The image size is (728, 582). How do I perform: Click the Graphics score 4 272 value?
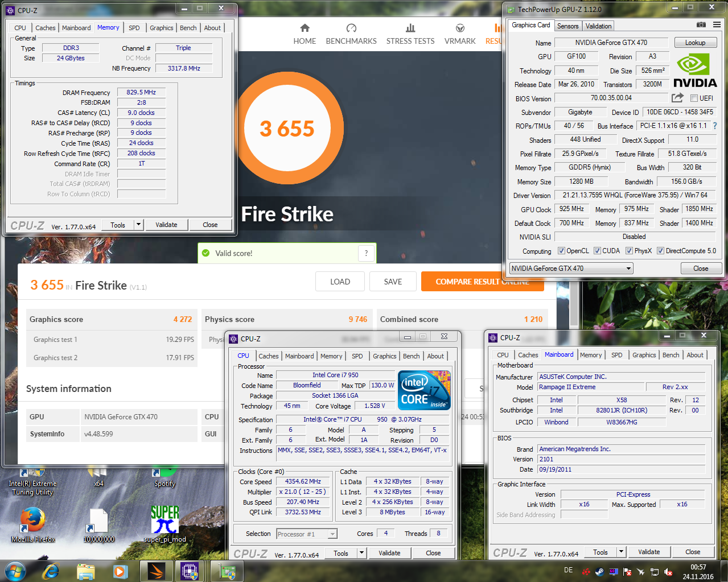tap(183, 319)
